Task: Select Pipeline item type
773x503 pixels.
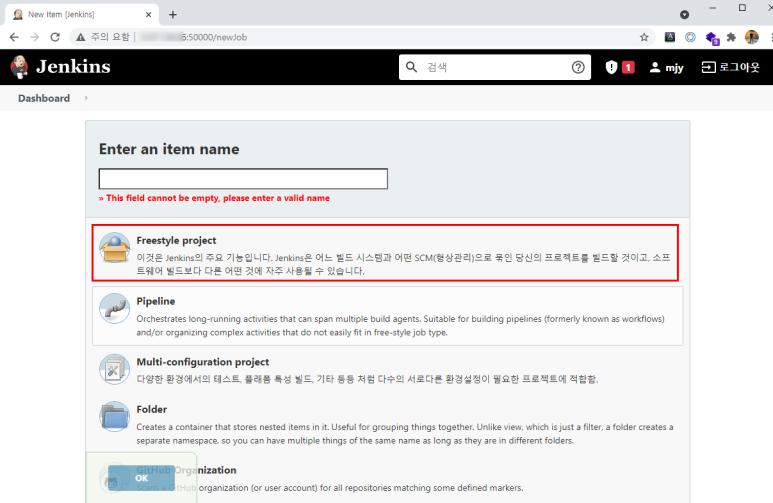Action: pyautogui.click(x=387, y=316)
